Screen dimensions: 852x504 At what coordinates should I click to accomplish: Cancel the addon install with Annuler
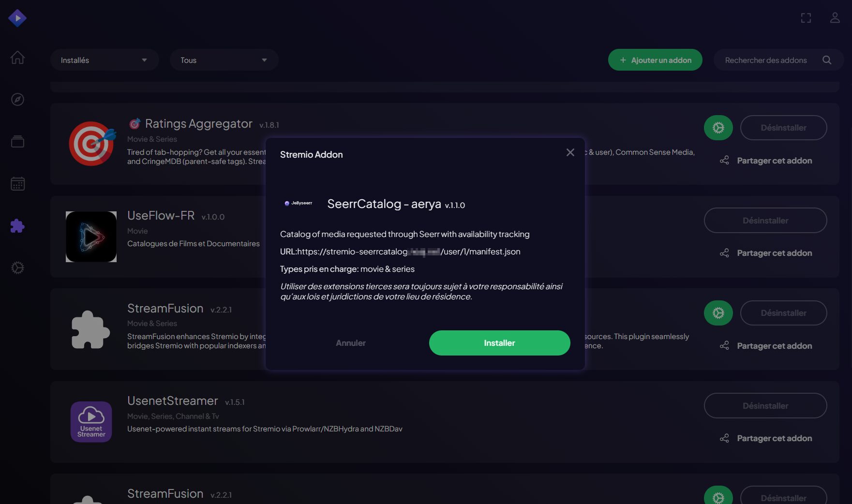[x=351, y=343]
